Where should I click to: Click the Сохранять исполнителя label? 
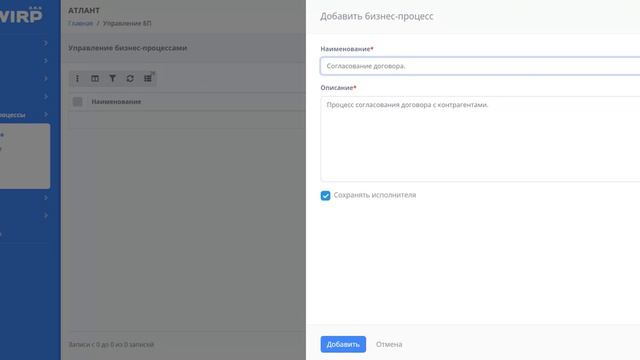click(375, 195)
